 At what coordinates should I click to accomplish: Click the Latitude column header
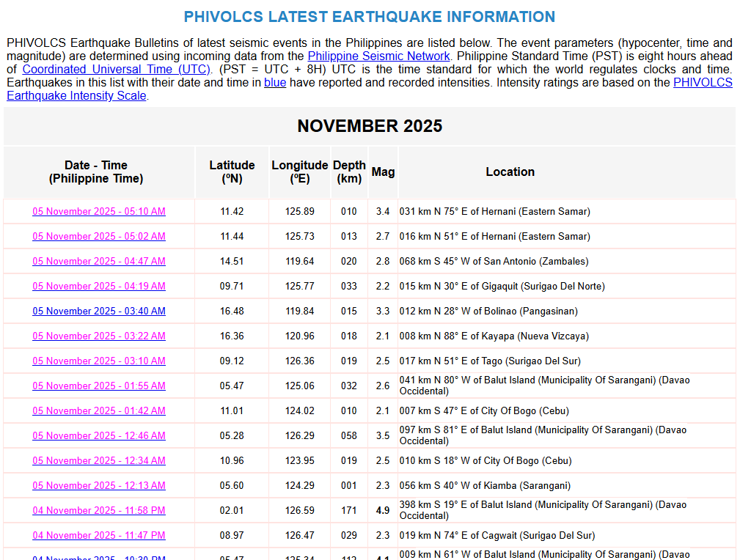pos(232,172)
